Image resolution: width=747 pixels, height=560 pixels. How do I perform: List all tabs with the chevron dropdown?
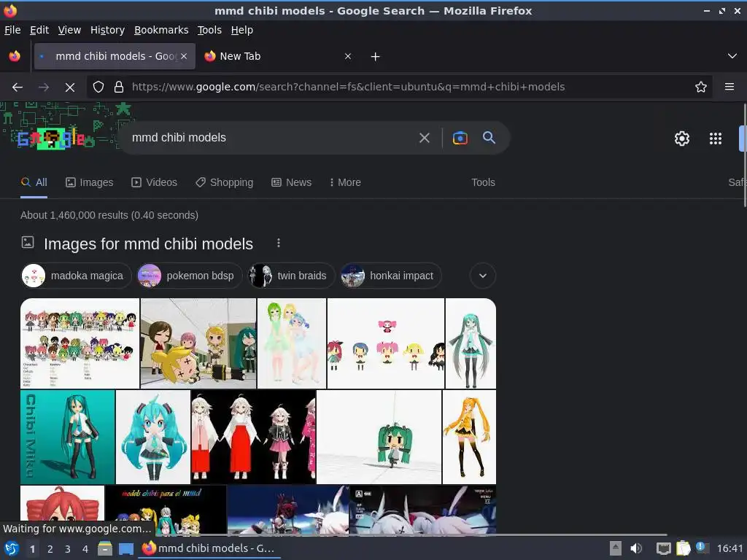(732, 56)
